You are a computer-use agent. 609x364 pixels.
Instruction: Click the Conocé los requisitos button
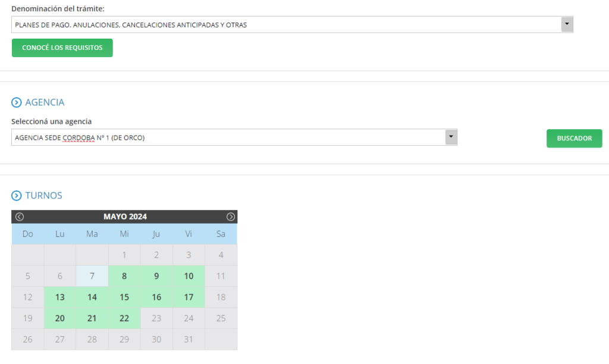pos(62,48)
